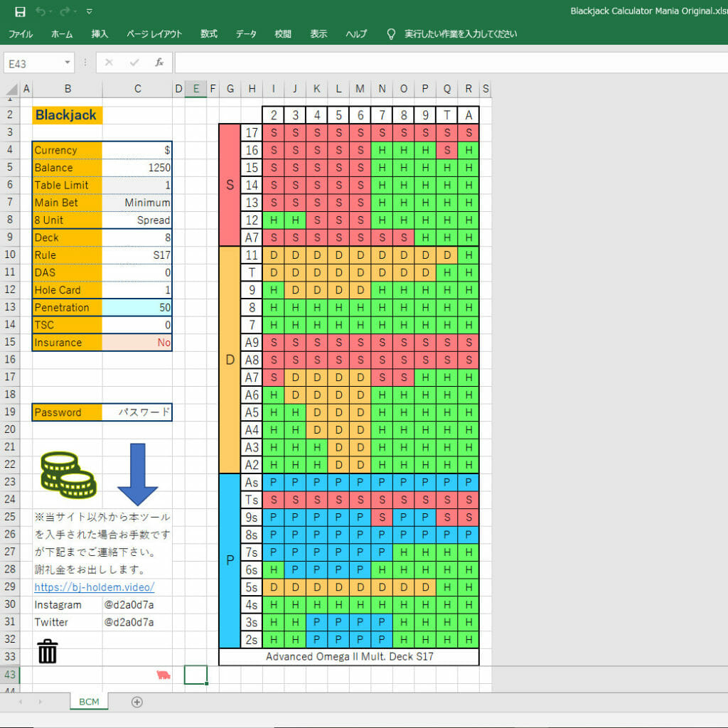The height and width of the screenshot is (728, 728).
Task: Add a new worksheet with the plus icon
Action: (x=136, y=702)
